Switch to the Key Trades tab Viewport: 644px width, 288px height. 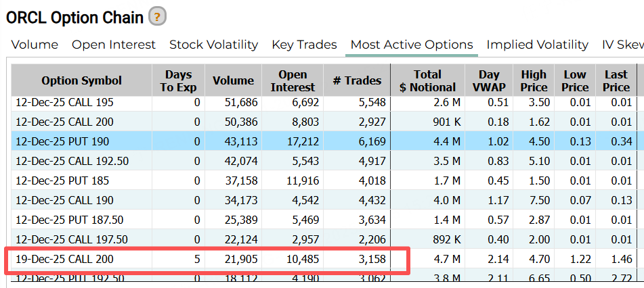[x=304, y=45]
